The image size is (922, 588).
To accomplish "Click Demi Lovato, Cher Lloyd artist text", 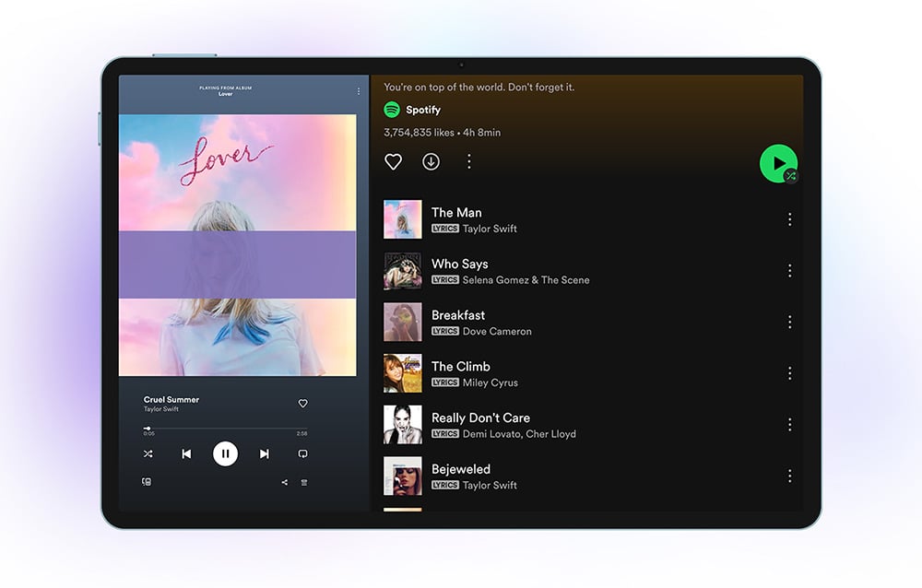I will (519, 434).
